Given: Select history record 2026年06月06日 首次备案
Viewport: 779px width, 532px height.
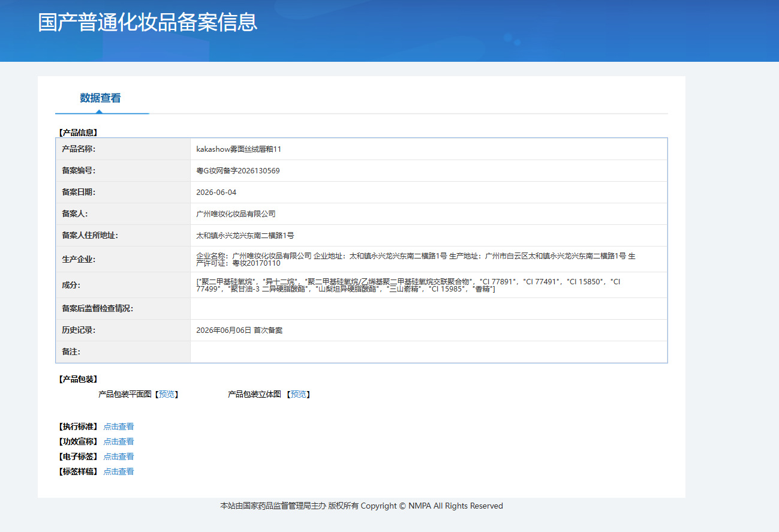Looking at the screenshot, I should tap(239, 330).
